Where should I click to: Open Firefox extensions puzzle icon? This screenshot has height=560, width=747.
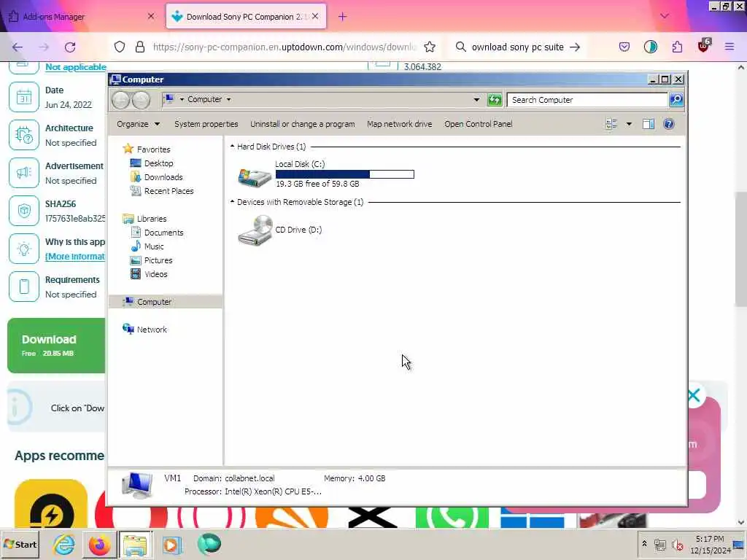tap(677, 47)
